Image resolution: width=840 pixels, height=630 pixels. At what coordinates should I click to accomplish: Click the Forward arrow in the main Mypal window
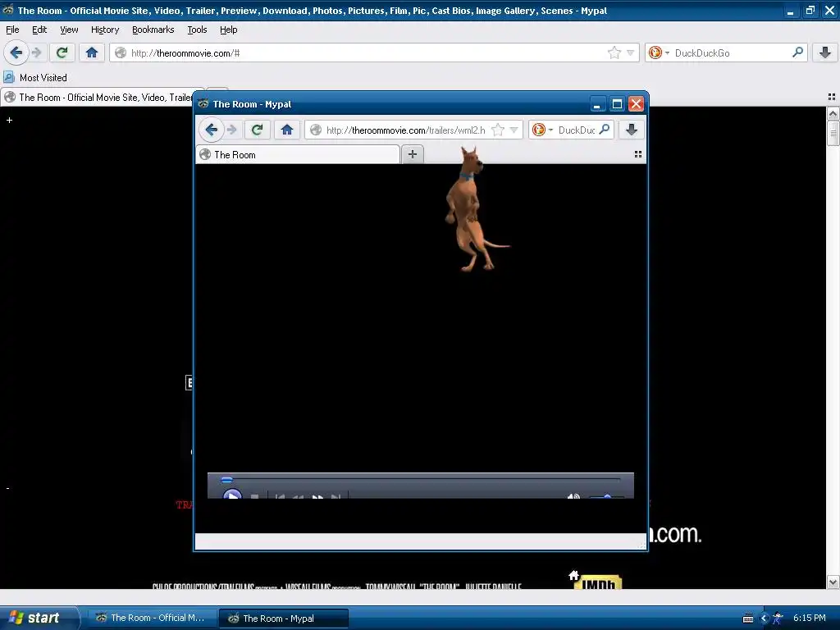[37, 52]
